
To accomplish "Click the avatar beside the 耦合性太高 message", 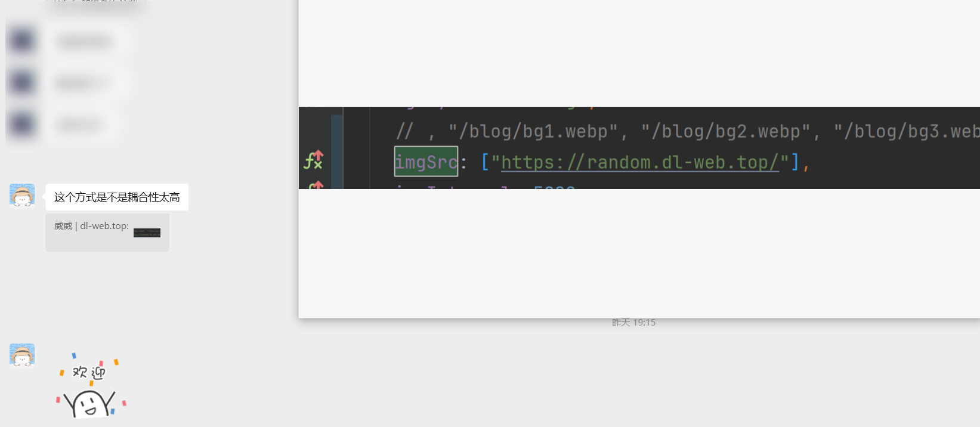I will coord(22,195).
